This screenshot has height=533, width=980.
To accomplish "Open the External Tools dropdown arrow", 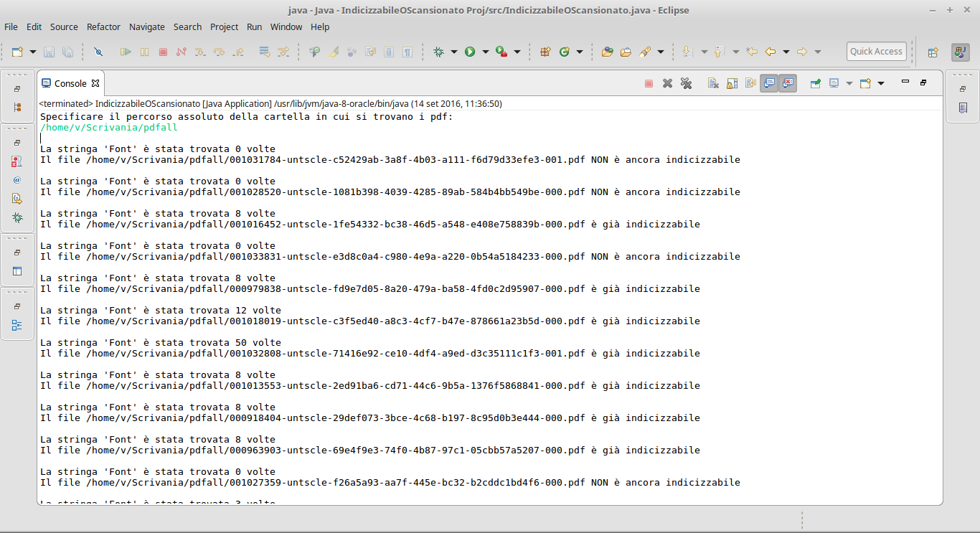I will click(x=517, y=52).
